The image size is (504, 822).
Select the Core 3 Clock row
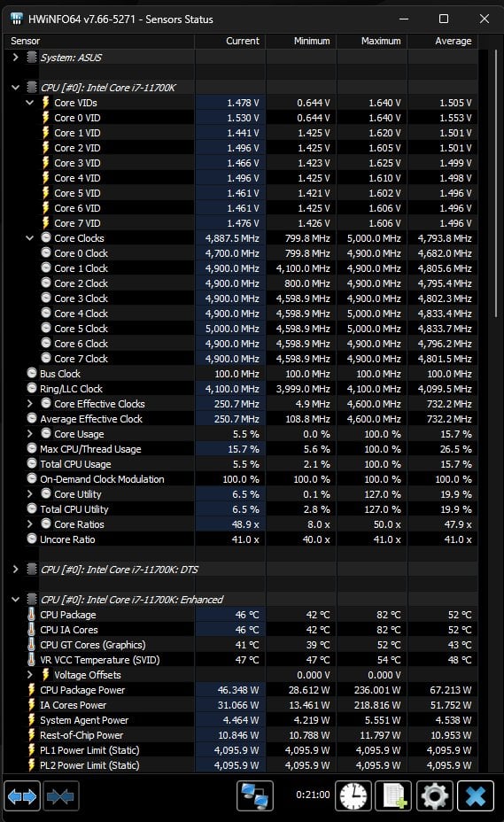click(241, 299)
